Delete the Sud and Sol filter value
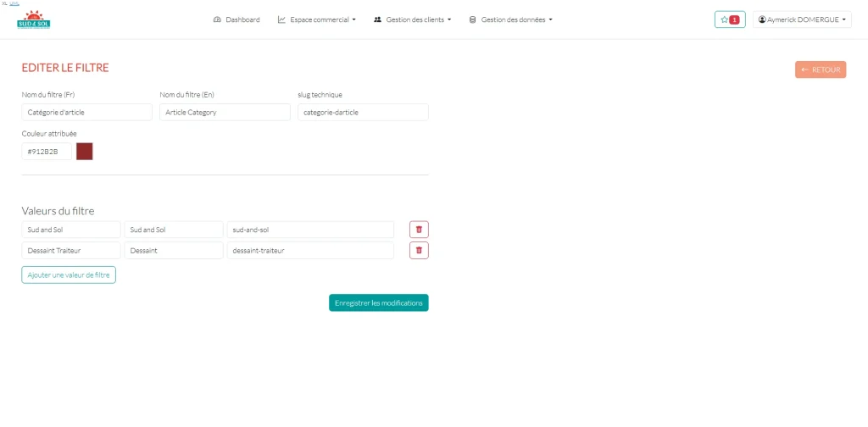 419,230
